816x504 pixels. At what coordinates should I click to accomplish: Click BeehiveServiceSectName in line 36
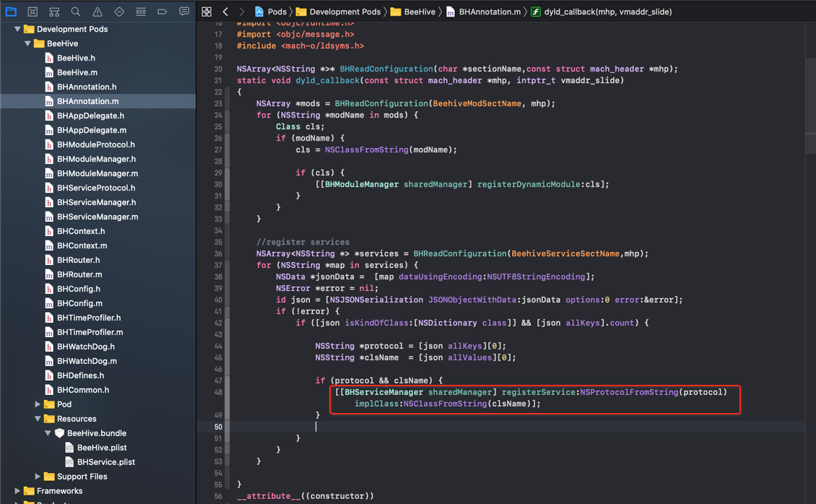(565, 254)
